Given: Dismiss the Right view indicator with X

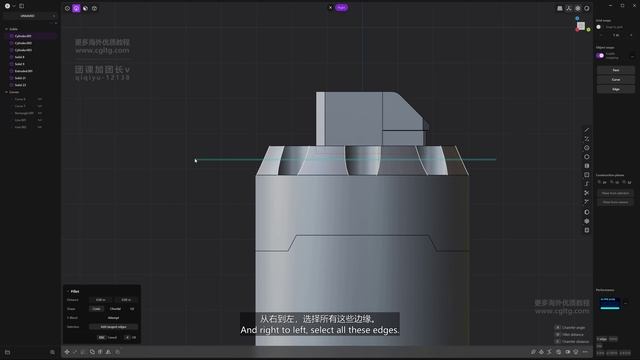Looking at the screenshot, I should 330,7.
